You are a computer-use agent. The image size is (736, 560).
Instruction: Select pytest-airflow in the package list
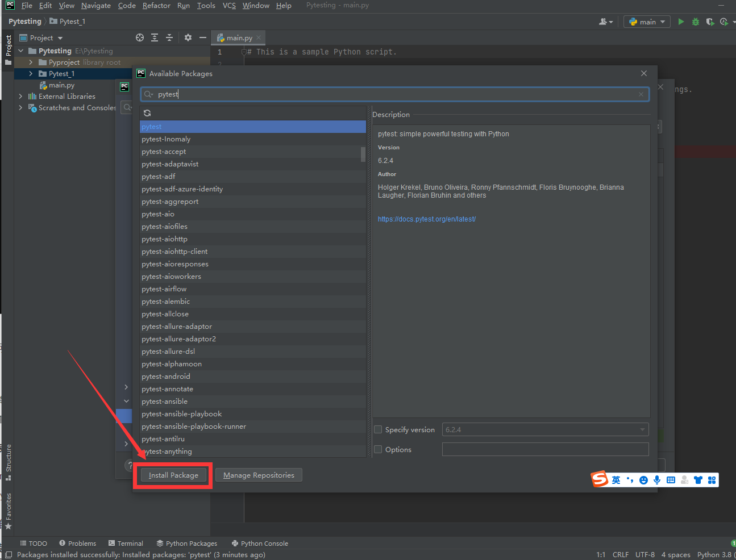click(x=253, y=289)
